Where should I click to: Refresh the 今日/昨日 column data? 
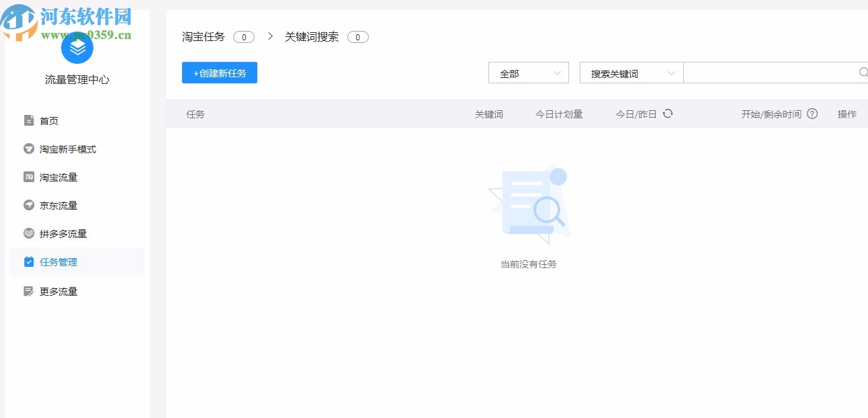tap(667, 114)
